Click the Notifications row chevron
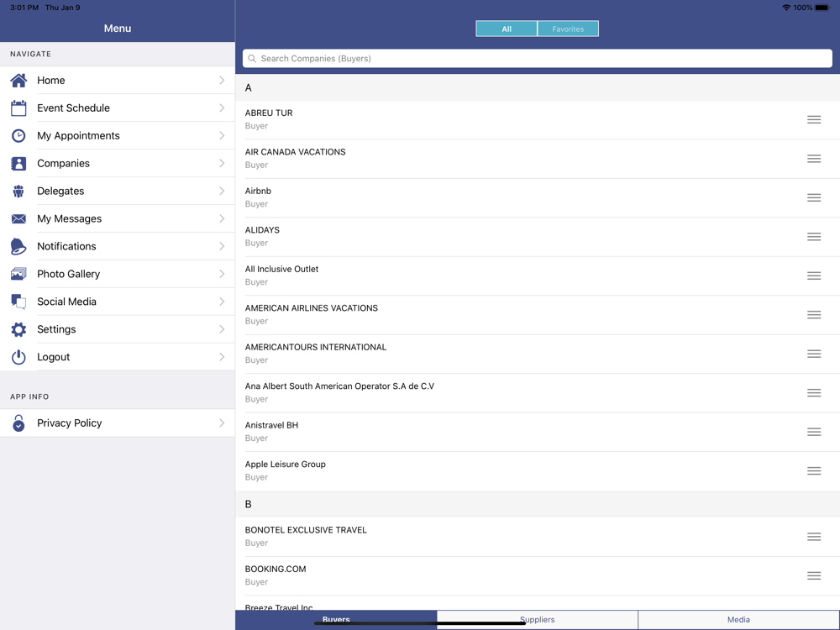 222,246
